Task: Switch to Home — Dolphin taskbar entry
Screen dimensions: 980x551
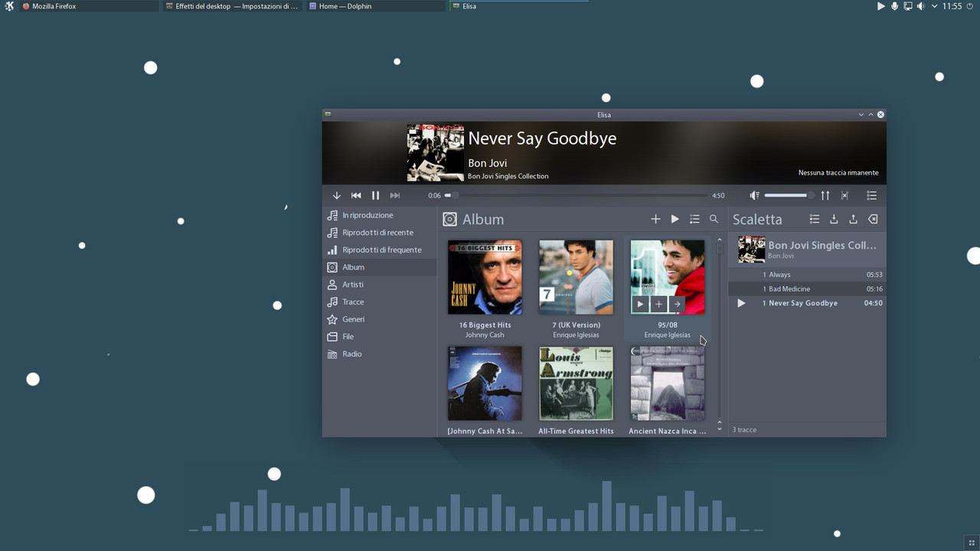Action: [x=375, y=6]
